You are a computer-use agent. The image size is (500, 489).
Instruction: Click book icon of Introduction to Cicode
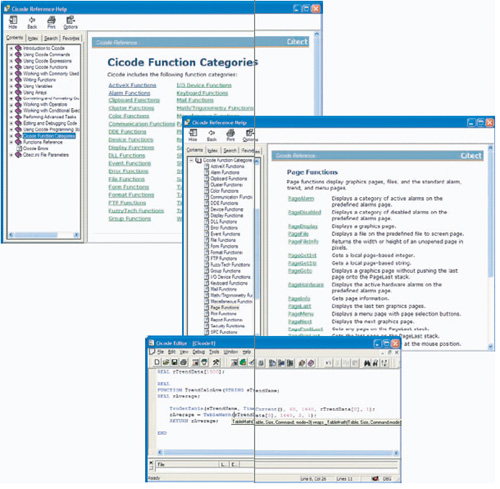(x=18, y=48)
